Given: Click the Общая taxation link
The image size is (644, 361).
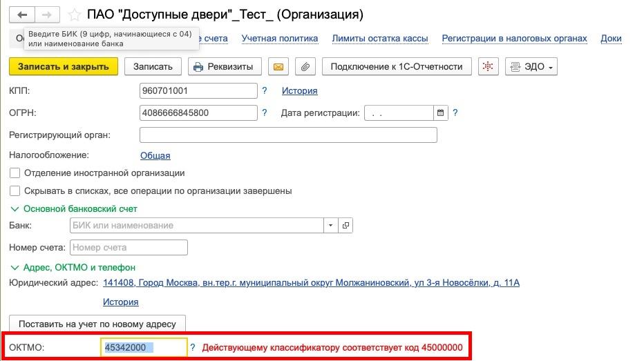Looking at the screenshot, I should click(155, 155).
